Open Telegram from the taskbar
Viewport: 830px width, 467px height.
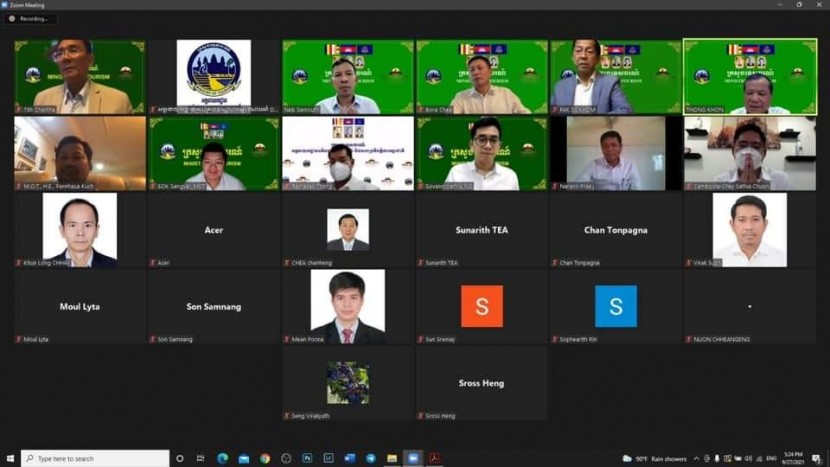click(x=371, y=458)
